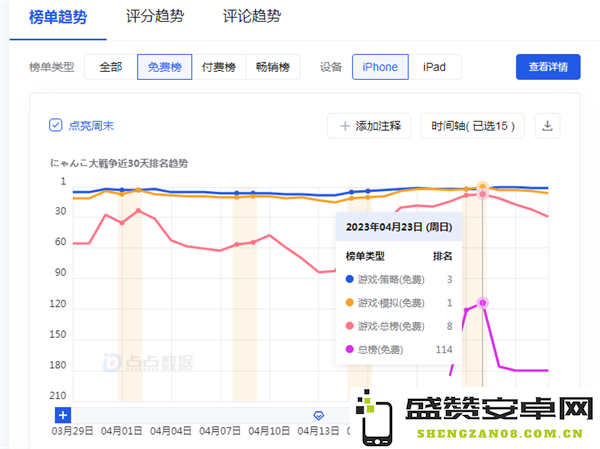The image size is (600, 449).
Task: Click the 04月13日 axis date label
Action: (x=318, y=431)
